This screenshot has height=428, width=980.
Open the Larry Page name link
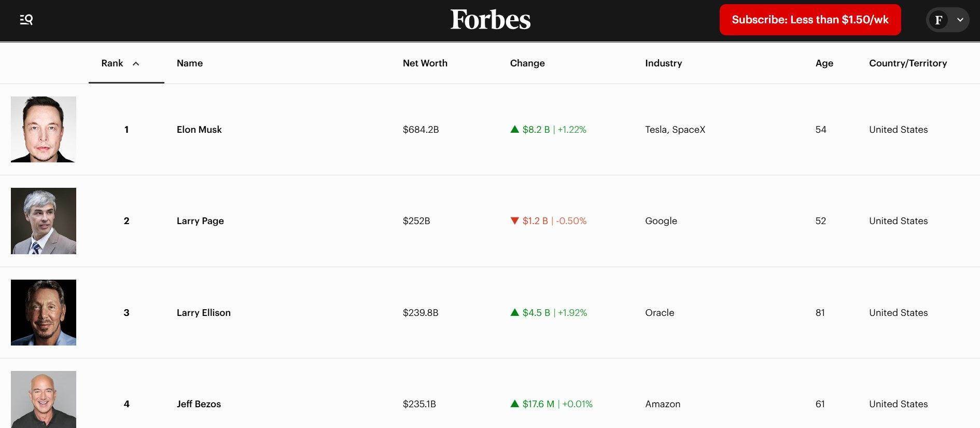(x=200, y=221)
